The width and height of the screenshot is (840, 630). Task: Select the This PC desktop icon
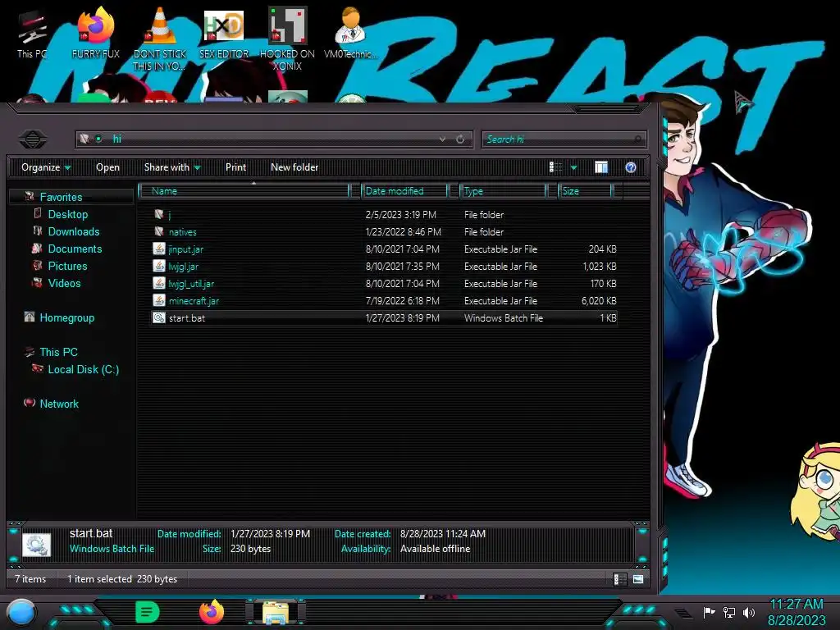(32, 33)
